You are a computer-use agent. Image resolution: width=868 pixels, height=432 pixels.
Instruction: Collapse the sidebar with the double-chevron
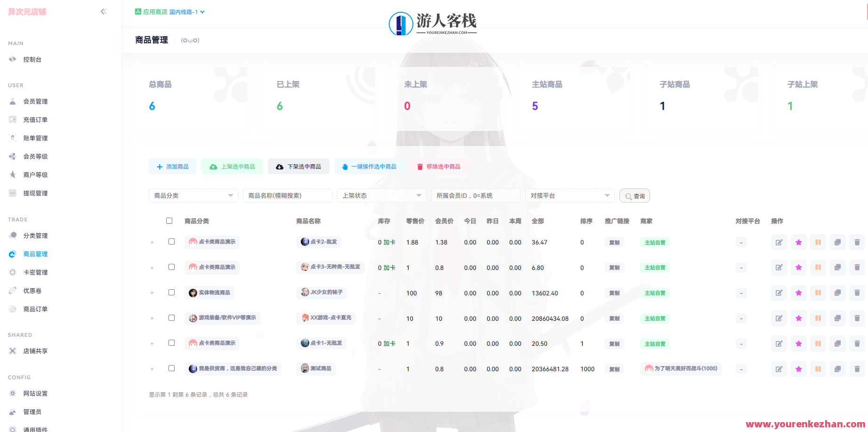point(104,11)
